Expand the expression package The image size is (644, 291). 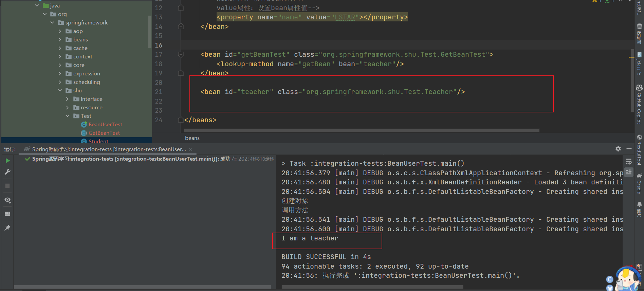(x=60, y=73)
